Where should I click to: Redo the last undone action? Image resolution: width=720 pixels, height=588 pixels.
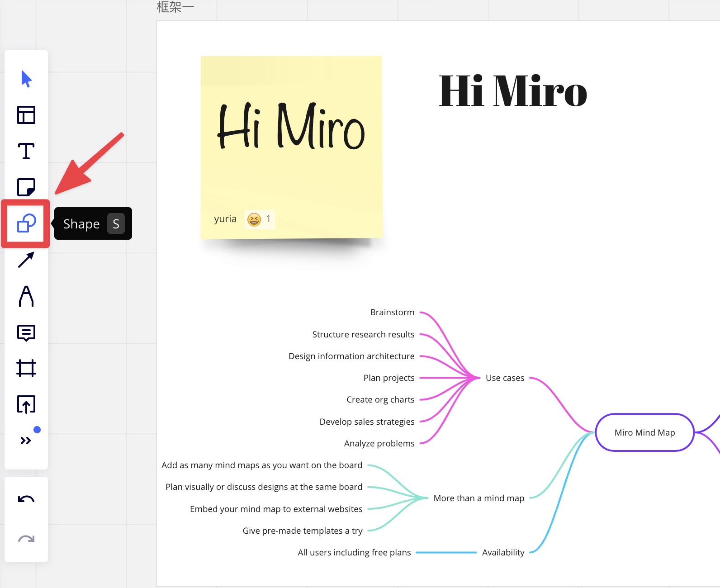(26, 539)
